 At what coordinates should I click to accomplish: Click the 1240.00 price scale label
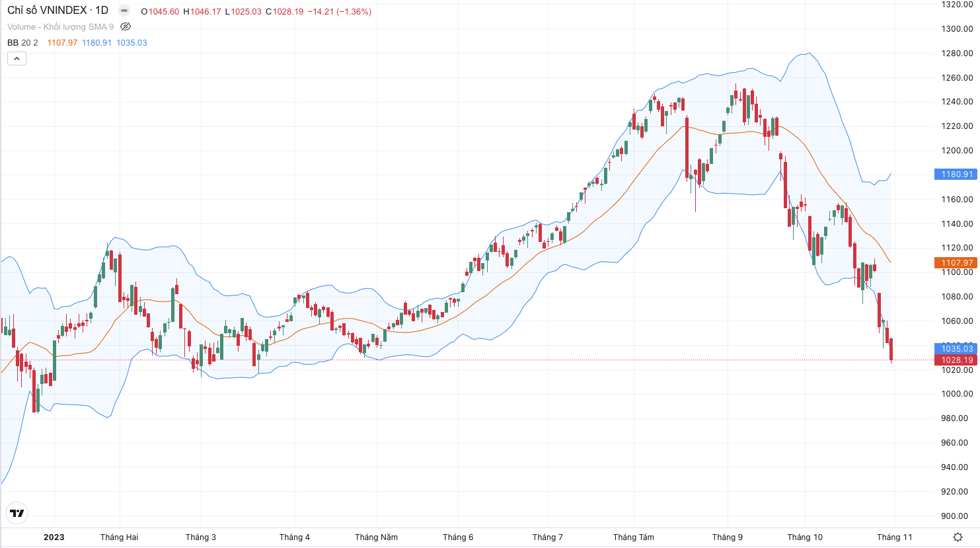click(957, 101)
